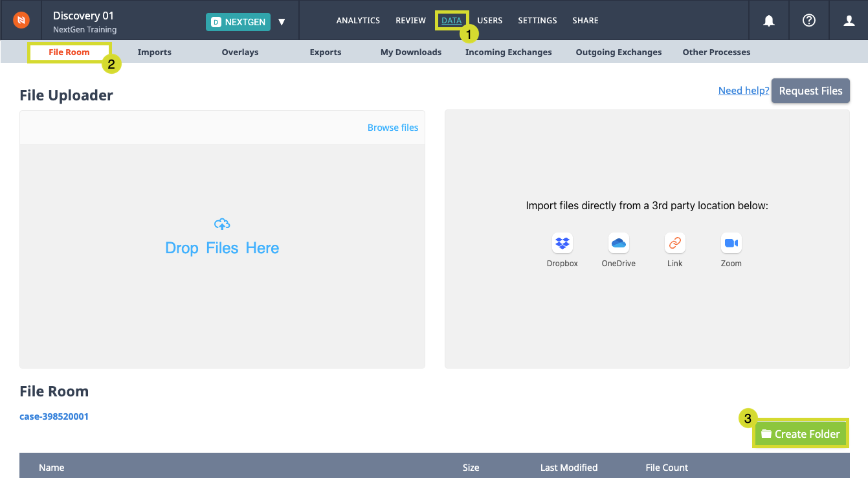Import files via Link icon

click(675, 243)
